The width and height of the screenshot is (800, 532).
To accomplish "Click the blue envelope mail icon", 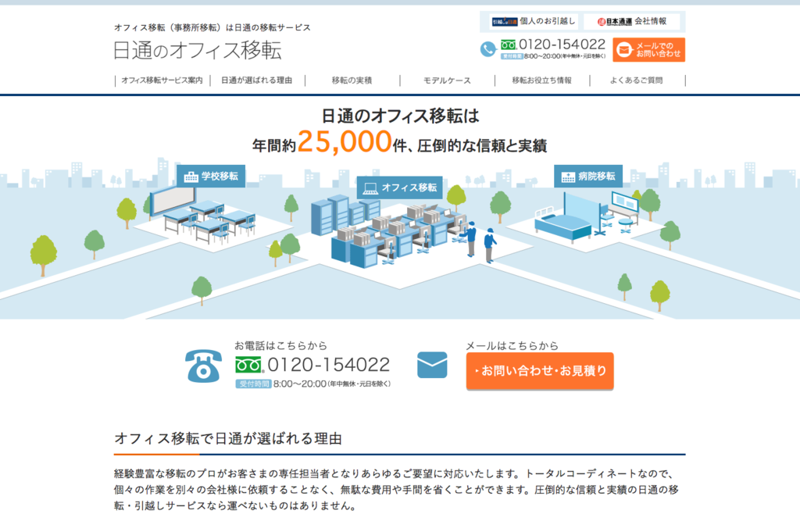I will pyautogui.click(x=432, y=365).
